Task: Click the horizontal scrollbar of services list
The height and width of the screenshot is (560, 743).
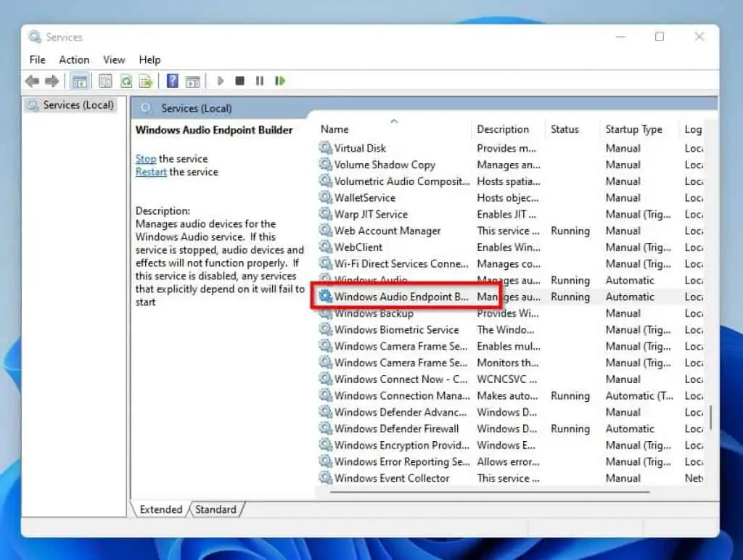Action: point(490,492)
